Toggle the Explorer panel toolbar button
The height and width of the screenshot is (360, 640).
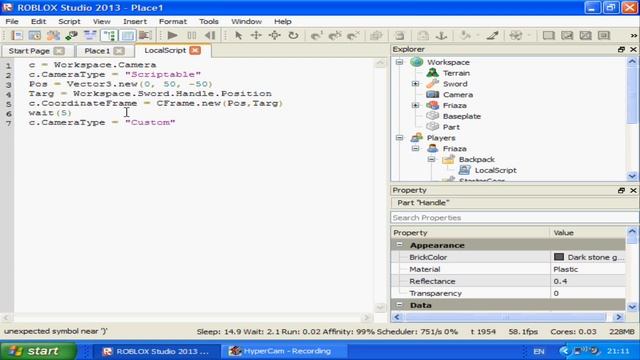point(109,36)
